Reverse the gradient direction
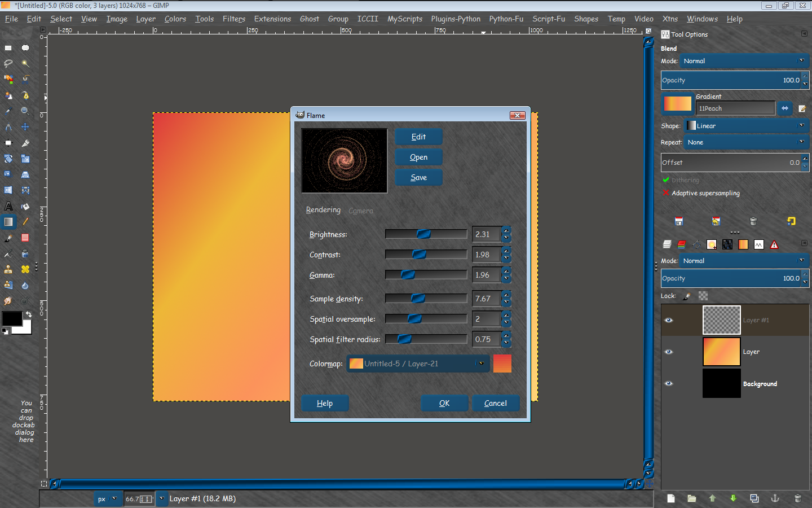Screen dimensions: 812x508 click(785, 108)
